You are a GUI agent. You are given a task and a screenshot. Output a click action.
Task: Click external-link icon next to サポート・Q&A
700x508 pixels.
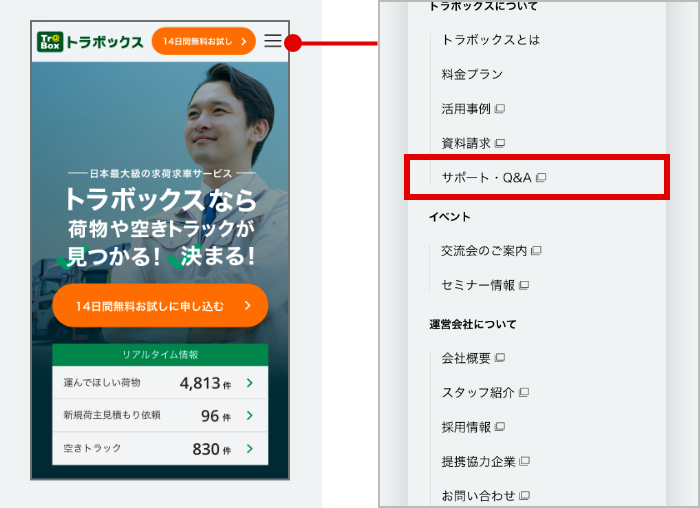pos(541,178)
